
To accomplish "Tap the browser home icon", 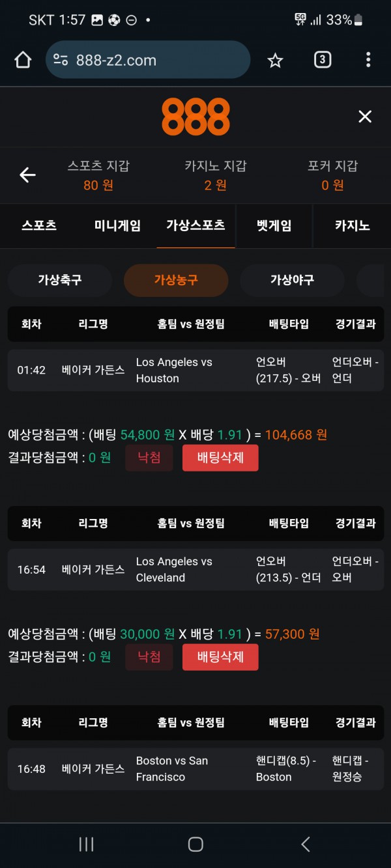I will pos(23,61).
